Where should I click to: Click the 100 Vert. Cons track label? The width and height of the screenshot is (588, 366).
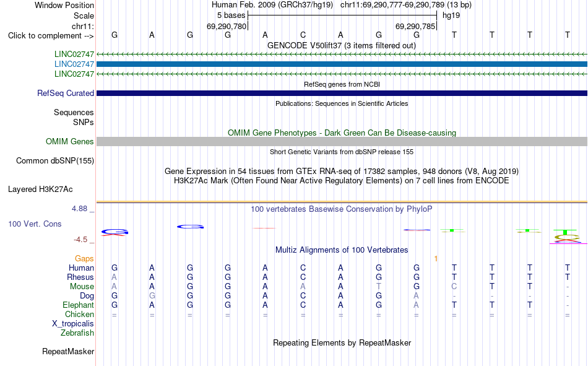pyautogui.click(x=35, y=224)
